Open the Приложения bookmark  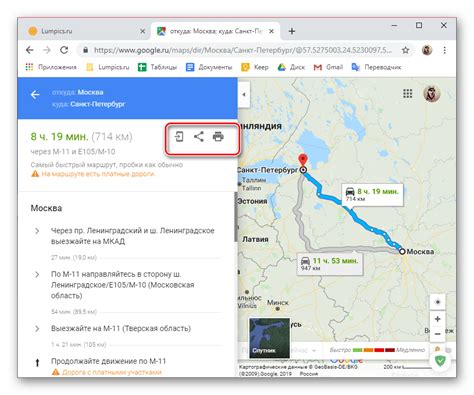pyautogui.click(x=51, y=67)
